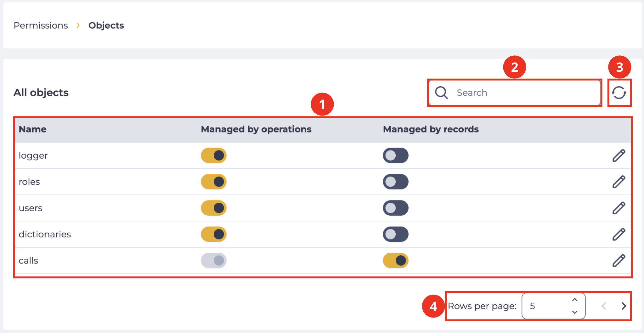This screenshot has height=333, width=644.
Task: Focus the Search input field
Action: [514, 93]
